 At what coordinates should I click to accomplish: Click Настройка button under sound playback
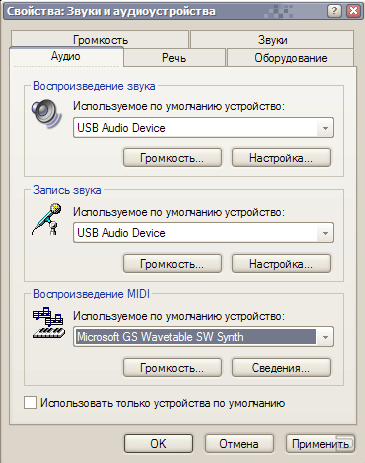281,158
